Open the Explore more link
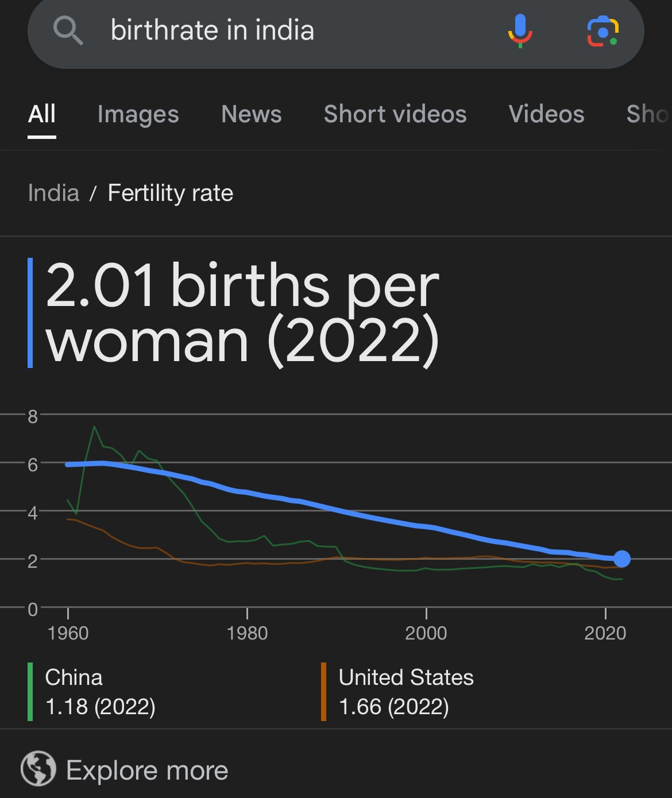The image size is (672, 798). coord(147,770)
